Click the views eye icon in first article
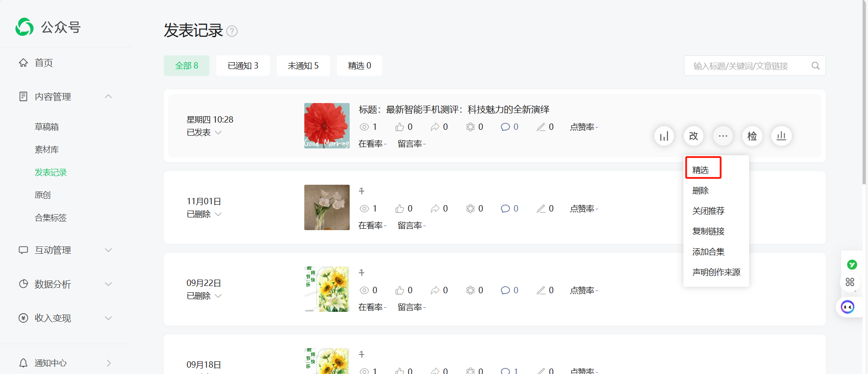 364,127
